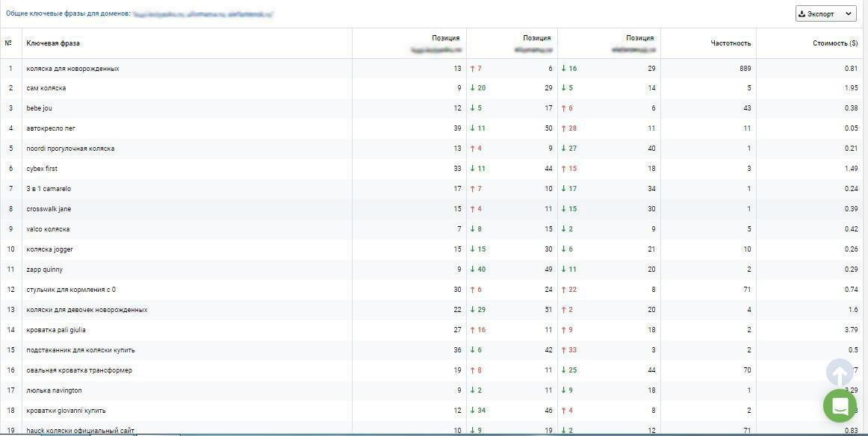
Task: Click the № column header
Action: click(8, 43)
